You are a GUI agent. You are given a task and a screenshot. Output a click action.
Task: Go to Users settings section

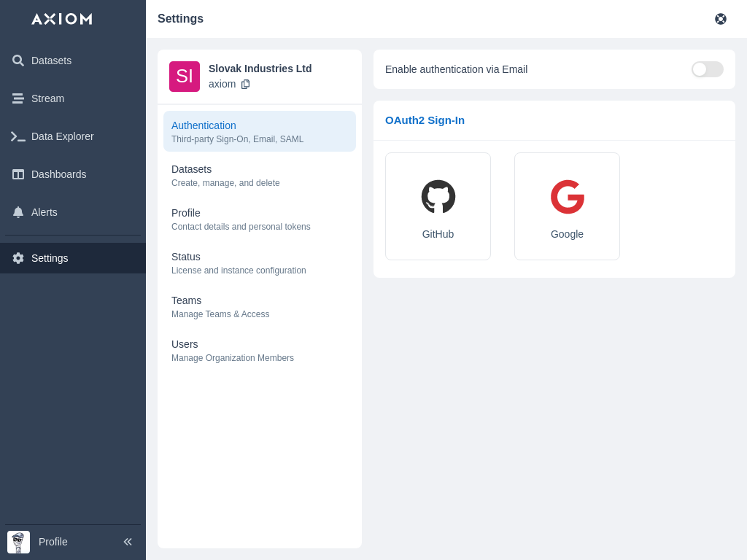click(259, 350)
